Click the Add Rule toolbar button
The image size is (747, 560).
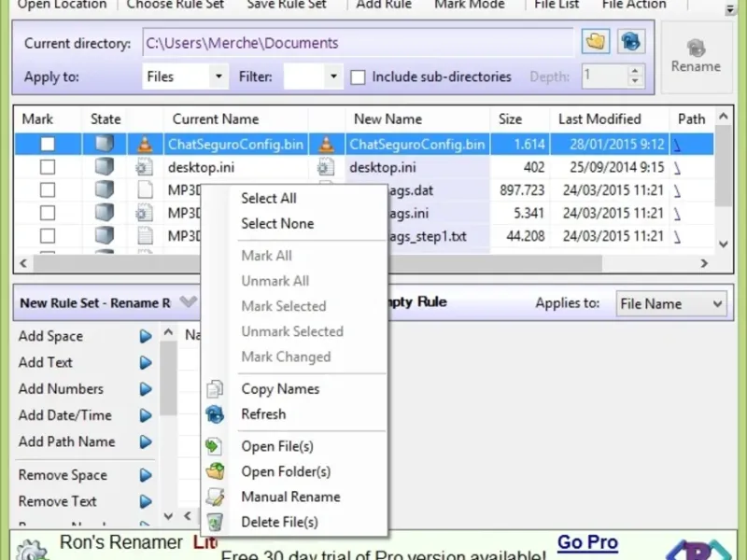[x=384, y=5]
